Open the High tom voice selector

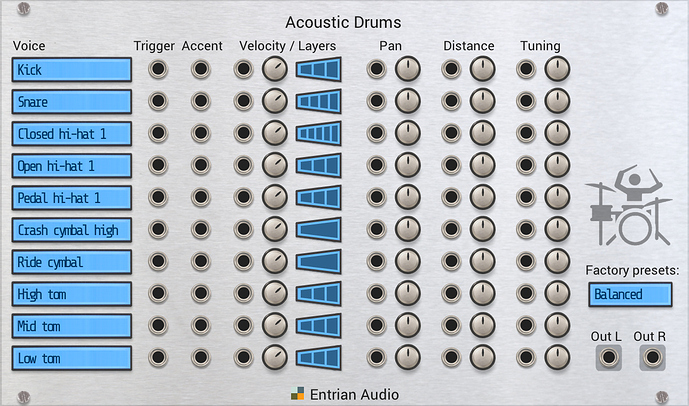[72, 294]
